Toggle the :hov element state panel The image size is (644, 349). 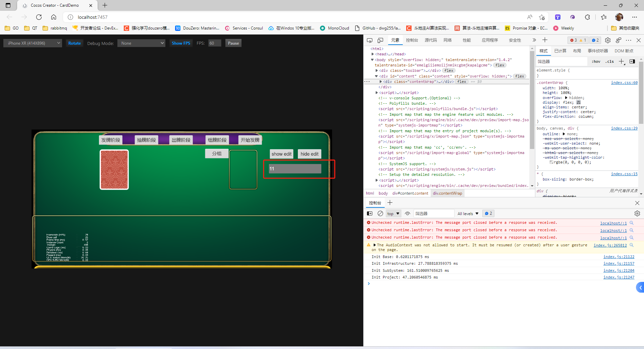click(x=596, y=61)
